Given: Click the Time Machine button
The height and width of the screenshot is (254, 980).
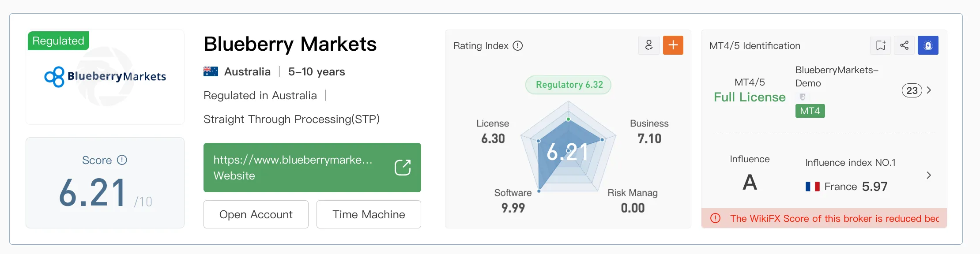Looking at the screenshot, I should [369, 214].
